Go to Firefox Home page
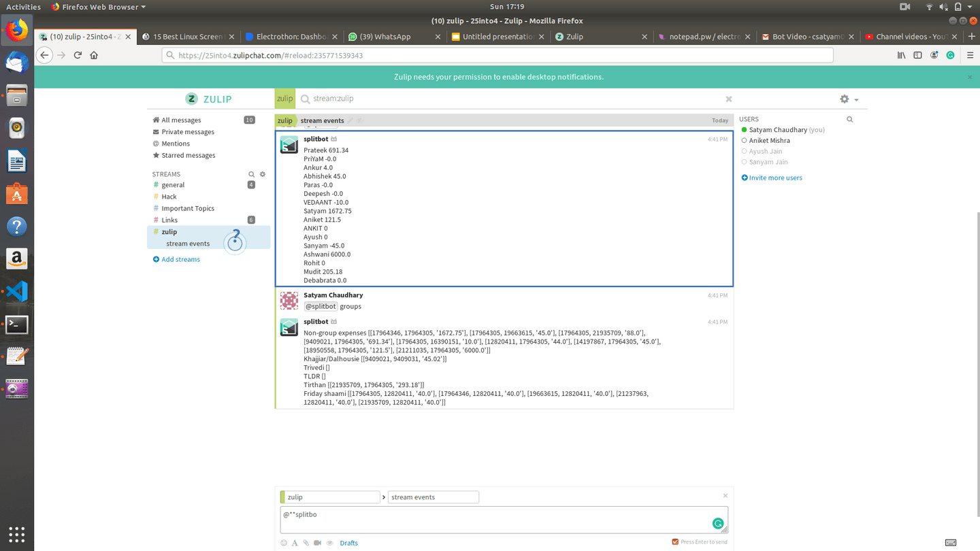980x551 pixels. (94, 55)
